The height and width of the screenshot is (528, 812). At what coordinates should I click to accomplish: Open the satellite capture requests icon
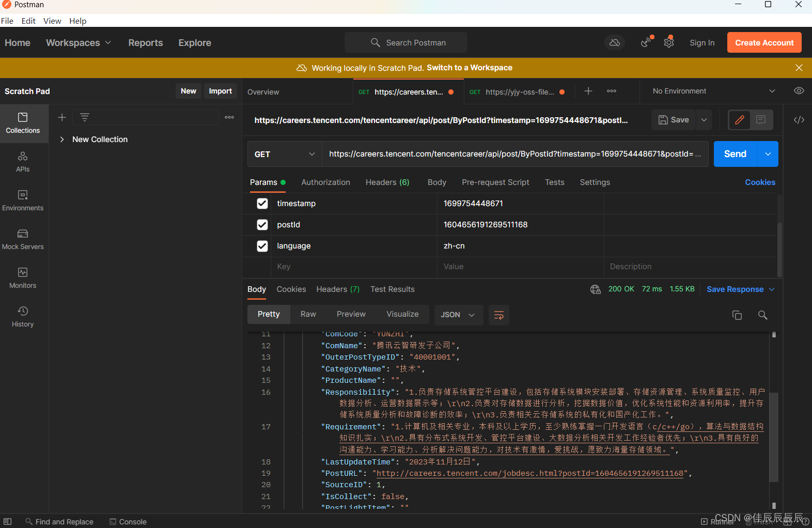646,42
